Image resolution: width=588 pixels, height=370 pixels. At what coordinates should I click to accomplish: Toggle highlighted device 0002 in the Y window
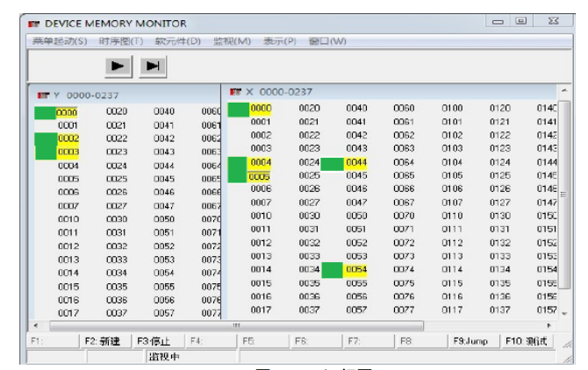[x=68, y=139]
